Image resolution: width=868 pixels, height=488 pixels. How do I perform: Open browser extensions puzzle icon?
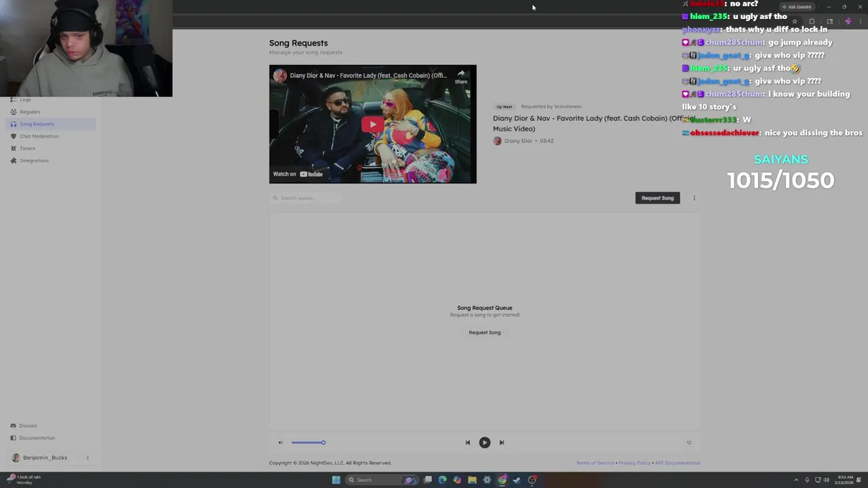(812, 22)
